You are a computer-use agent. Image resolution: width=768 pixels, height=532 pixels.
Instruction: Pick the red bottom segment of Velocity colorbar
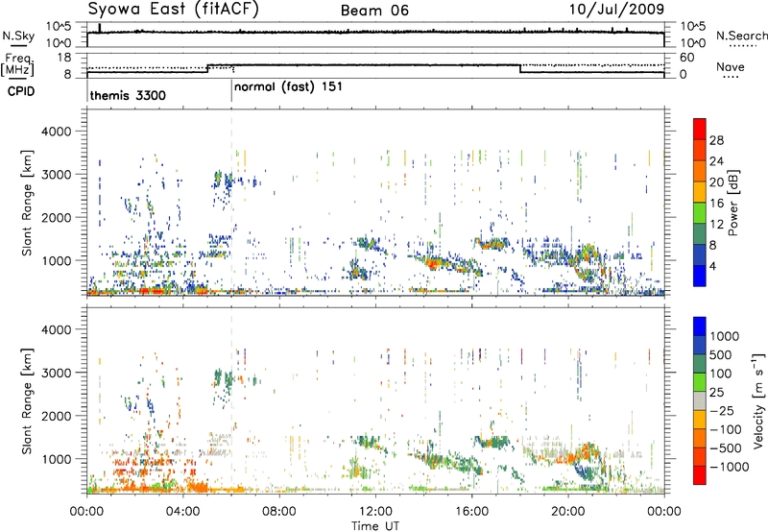pyautogui.click(x=700, y=475)
